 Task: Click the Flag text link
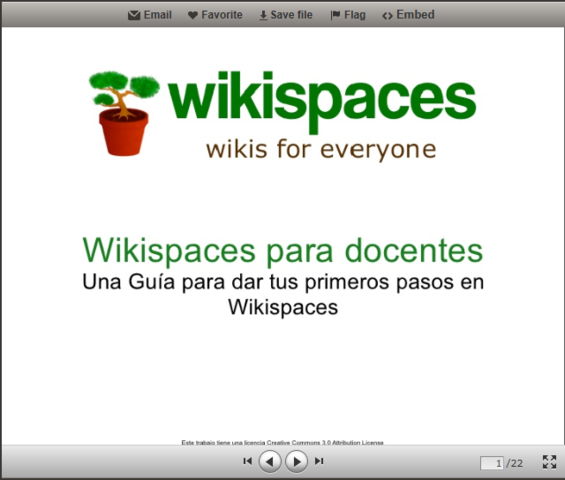coord(355,15)
